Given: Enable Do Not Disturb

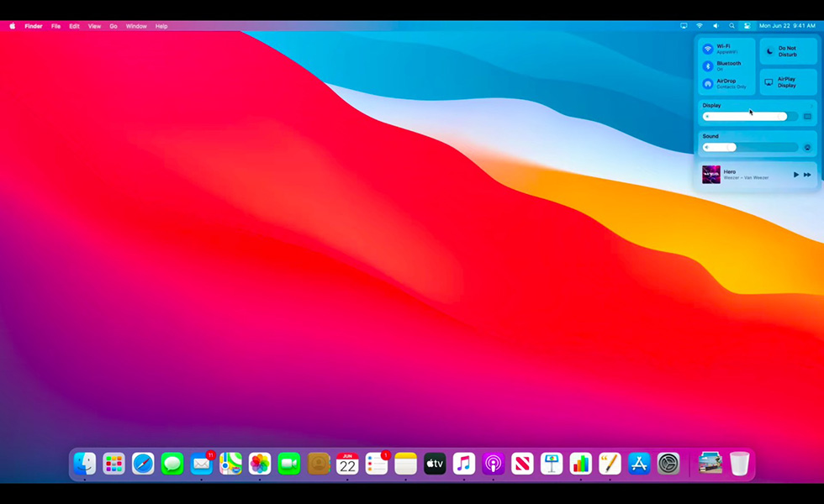Looking at the screenshot, I should (769, 51).
